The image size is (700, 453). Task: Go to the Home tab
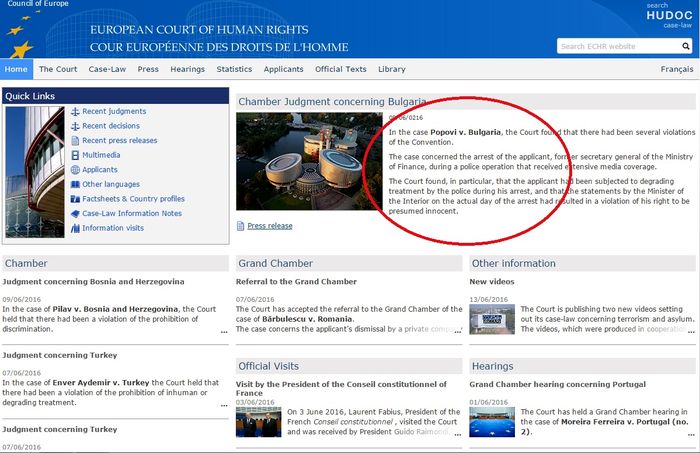tap(16, 69)
